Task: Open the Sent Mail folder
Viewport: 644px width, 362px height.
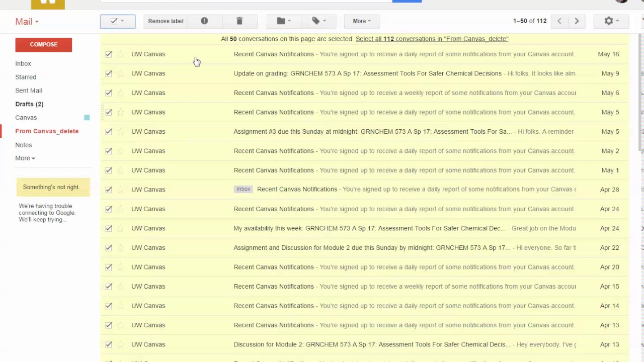Action: point(29,90)
